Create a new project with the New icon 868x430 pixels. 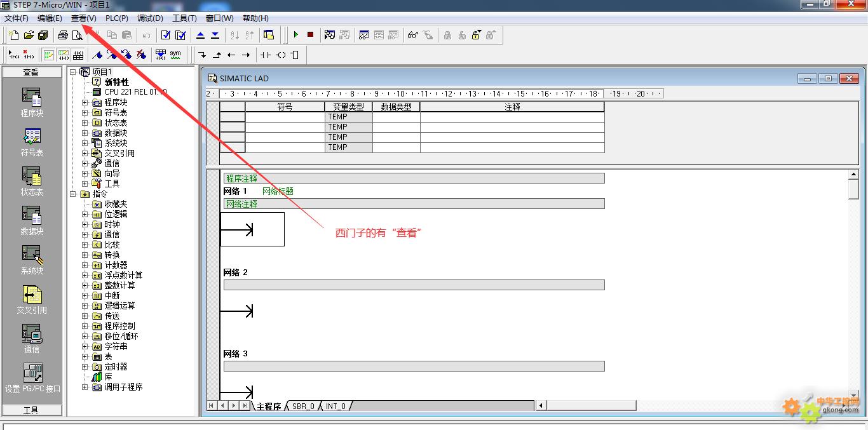[x=13, y=35]
